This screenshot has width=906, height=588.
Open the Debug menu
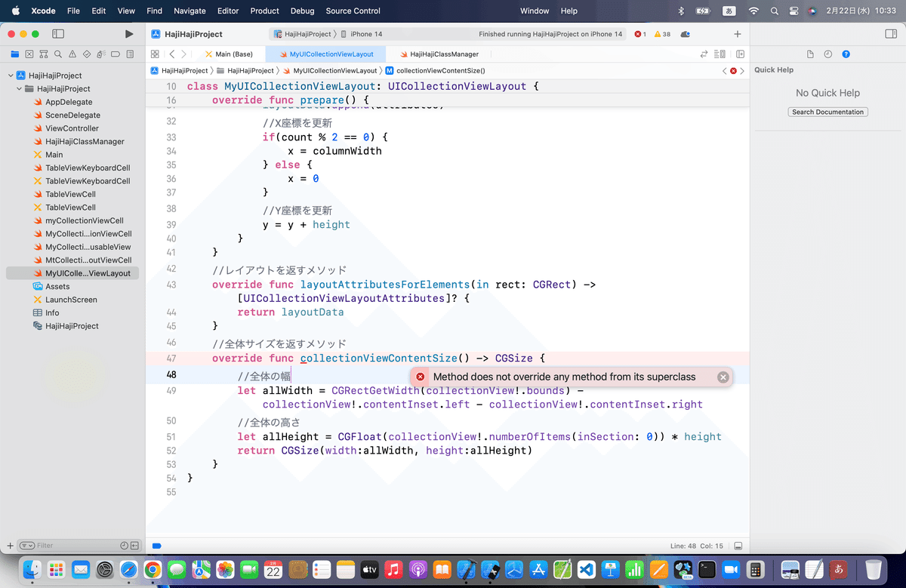[303, 11]
